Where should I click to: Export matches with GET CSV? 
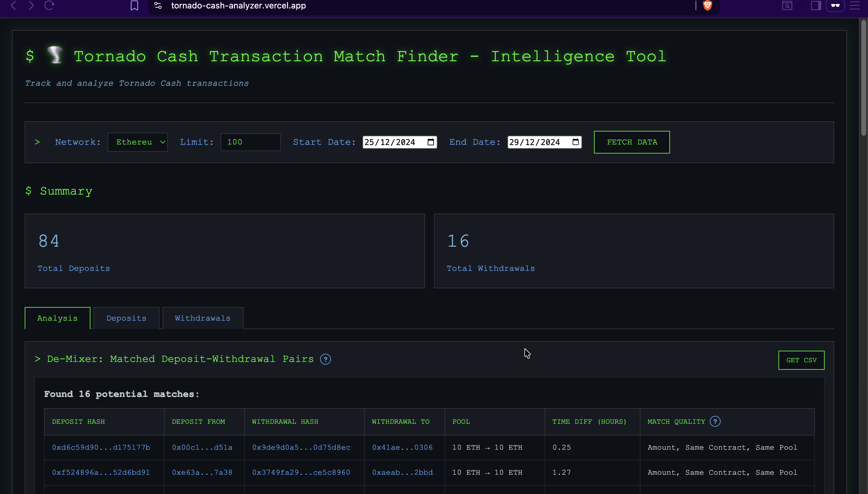tap(801, 360)
